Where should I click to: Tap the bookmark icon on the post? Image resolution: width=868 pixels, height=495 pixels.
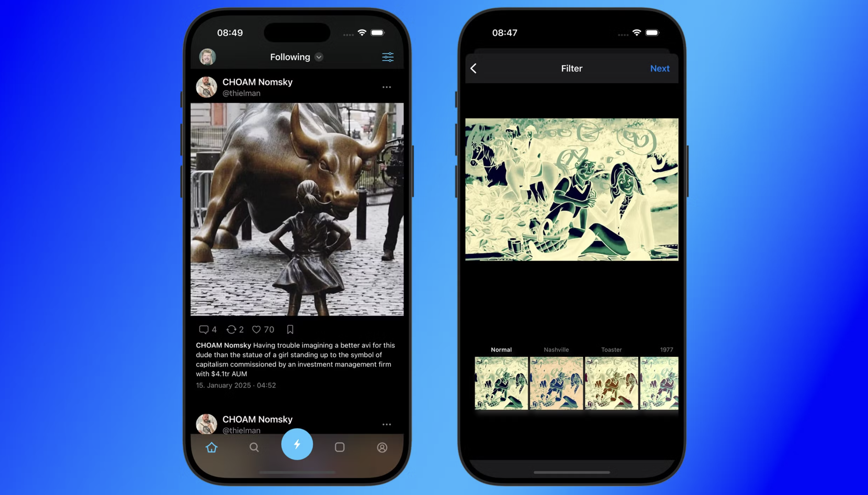290,329
